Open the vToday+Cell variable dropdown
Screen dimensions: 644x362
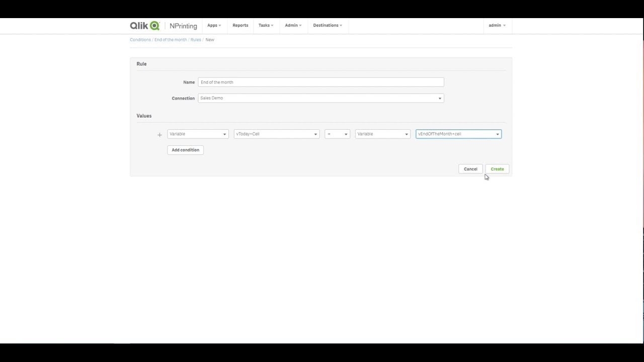[276, 134]
